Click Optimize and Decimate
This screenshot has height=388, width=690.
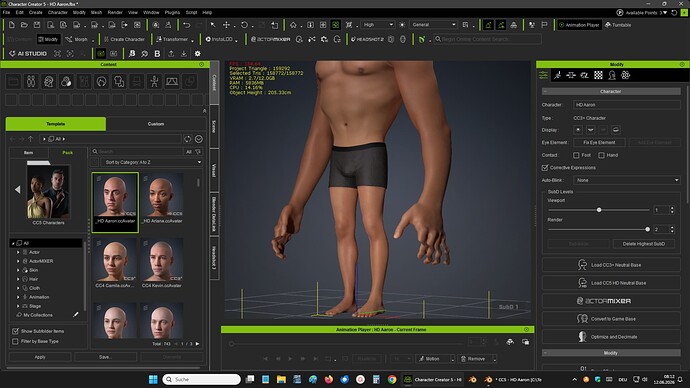point(611,337)
